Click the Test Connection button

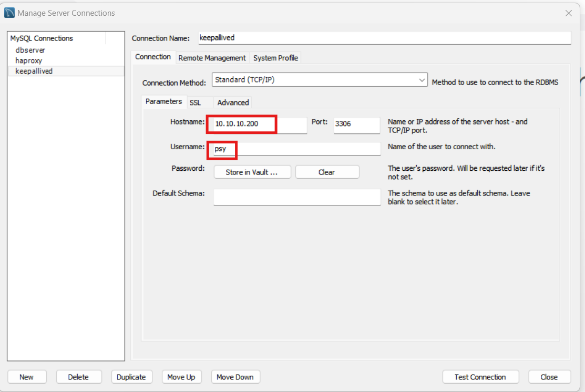(x=480, y=377)
